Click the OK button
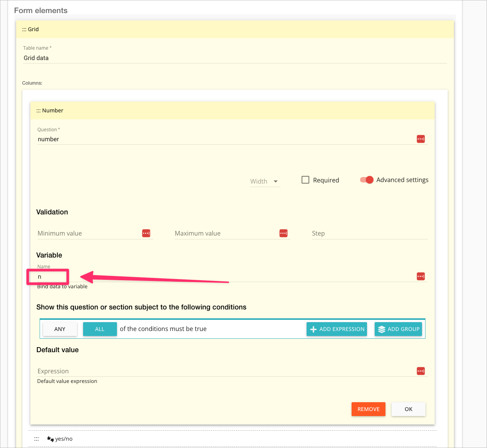Image resolution: width=487 pixels, height=448 pixels. 408,409
